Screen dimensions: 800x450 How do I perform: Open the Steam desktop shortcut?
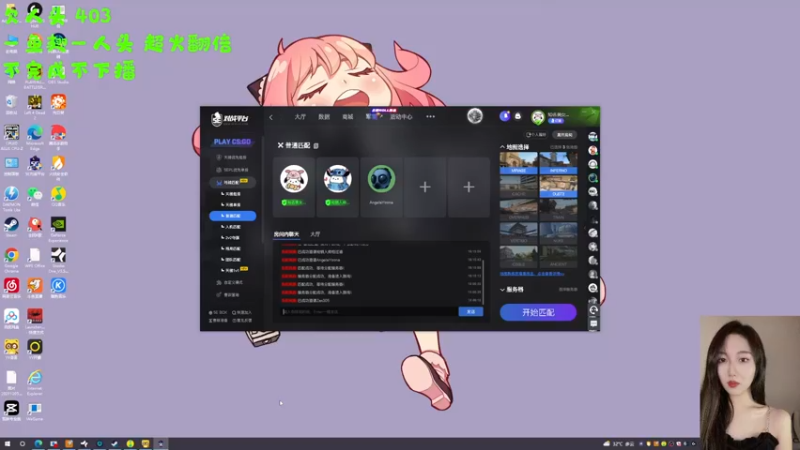click(x=11, y=227)
